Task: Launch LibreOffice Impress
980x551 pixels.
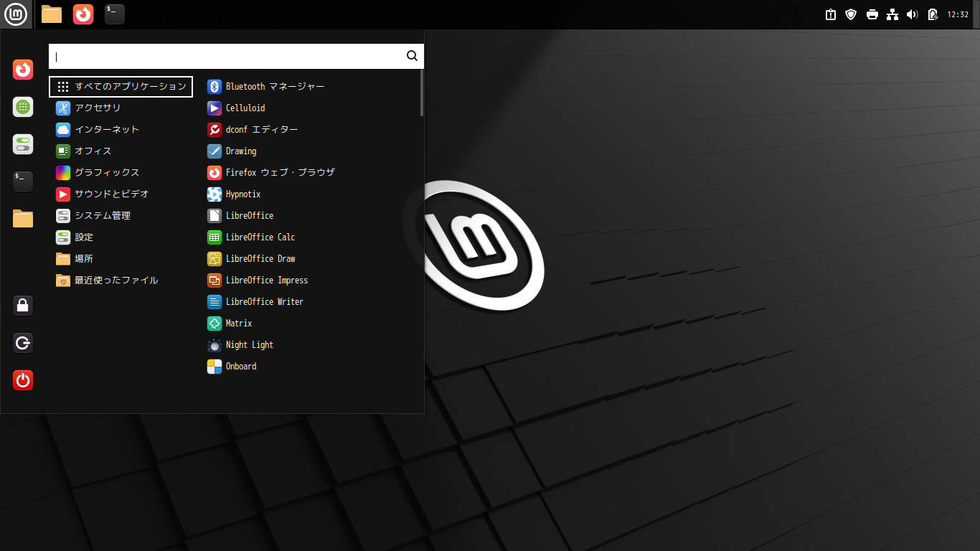Action: 310,280
